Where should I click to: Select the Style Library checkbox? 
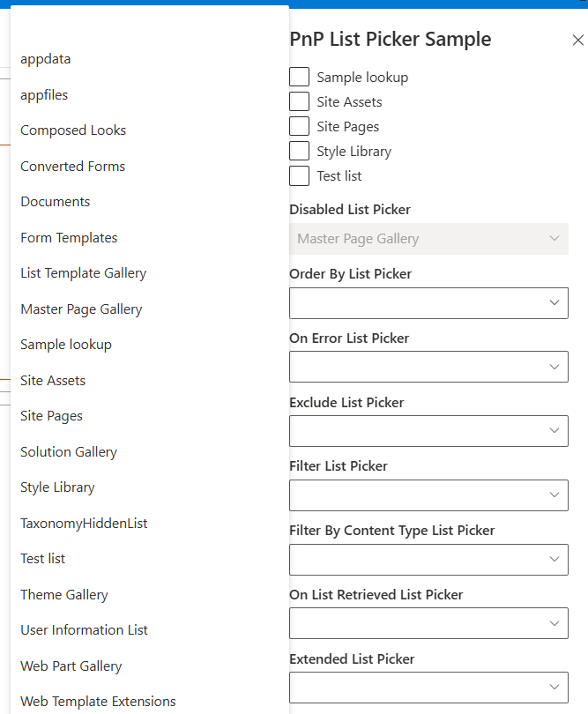[300, 152]
